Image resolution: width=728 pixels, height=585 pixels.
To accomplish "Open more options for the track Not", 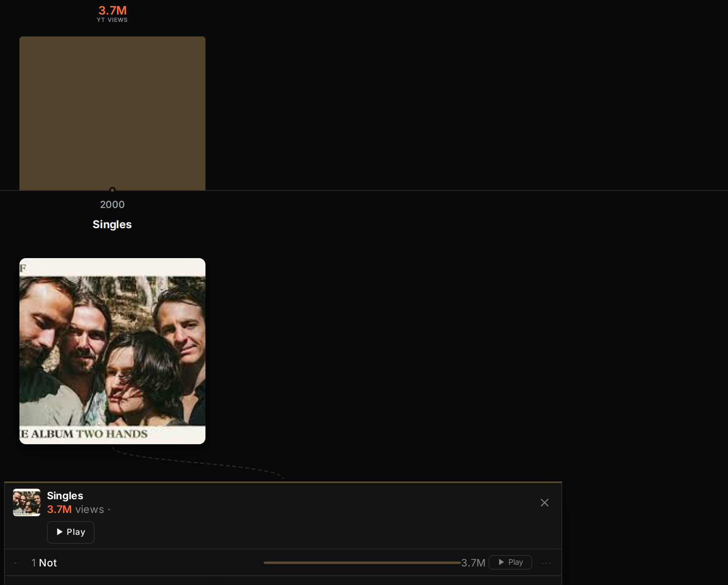I will point(546,563).
